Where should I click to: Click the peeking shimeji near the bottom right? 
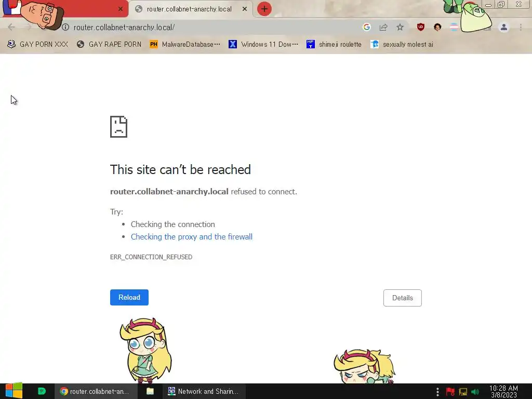coord(364,366)
